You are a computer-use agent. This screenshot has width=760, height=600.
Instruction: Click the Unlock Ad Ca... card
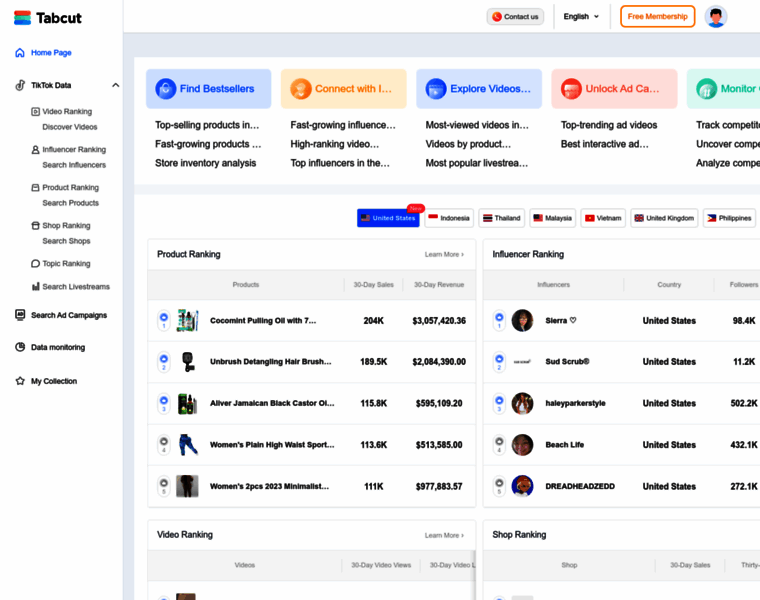click(614, 89)
